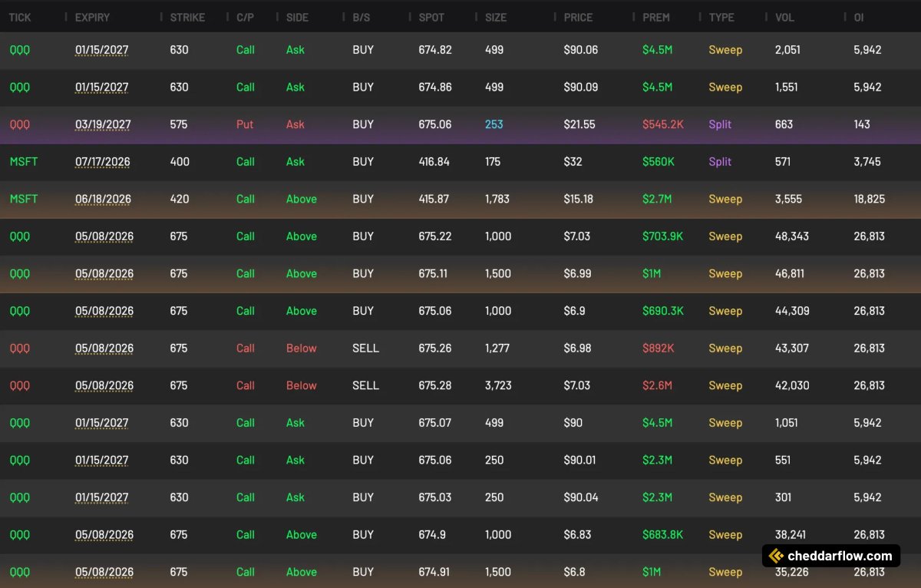Click the open interest value 18,825
The image size is (921, 588).
point(870,199)
